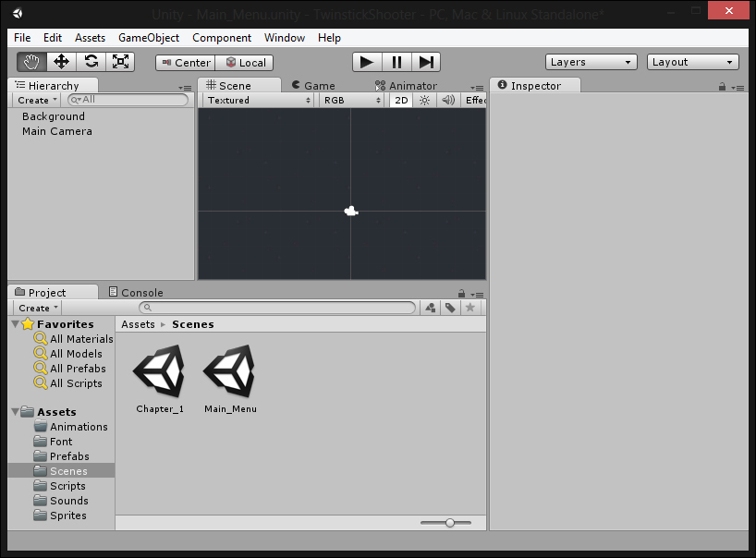Image resolution: width=756 pixels, height=558 pixels.
Task: Open Hierarchy Create dropdown
Action: click(x=37, y=100)
